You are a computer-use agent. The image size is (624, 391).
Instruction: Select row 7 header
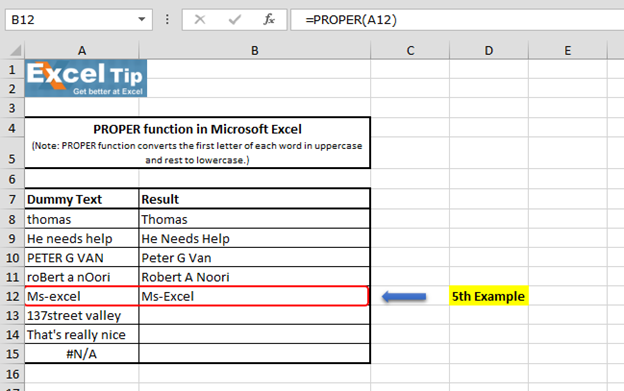[12, 199]
